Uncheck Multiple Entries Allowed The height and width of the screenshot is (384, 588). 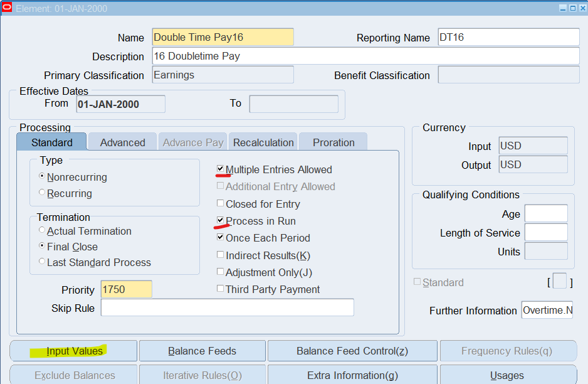pyautogui.click(x=220, y=169)
